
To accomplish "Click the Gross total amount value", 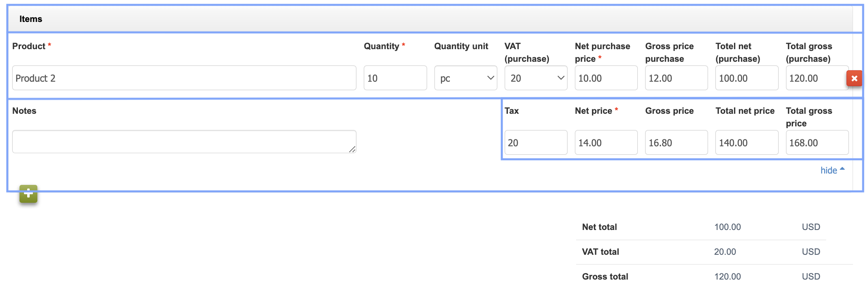I will 727,277.
